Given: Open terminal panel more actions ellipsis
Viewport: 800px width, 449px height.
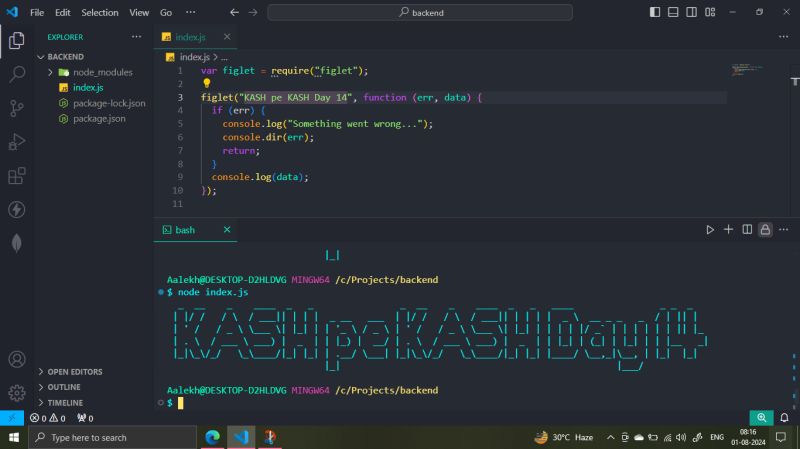Looking at the screenshot, I should tap(784, 230).
